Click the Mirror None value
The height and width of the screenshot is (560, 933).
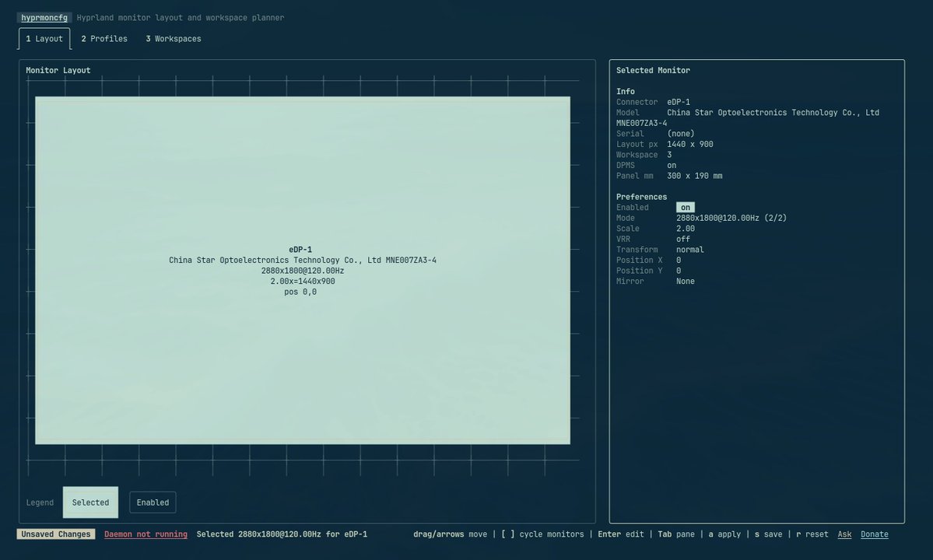pos(685,282)
